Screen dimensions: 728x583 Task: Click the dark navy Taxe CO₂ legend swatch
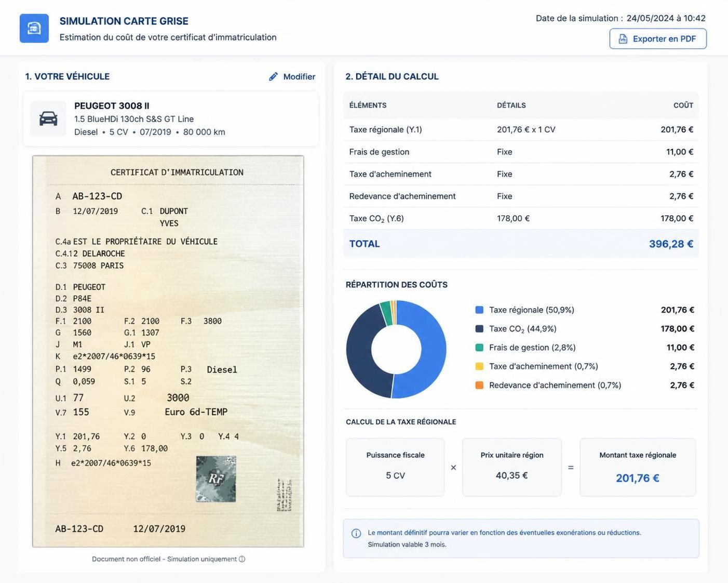click(479, 329)
